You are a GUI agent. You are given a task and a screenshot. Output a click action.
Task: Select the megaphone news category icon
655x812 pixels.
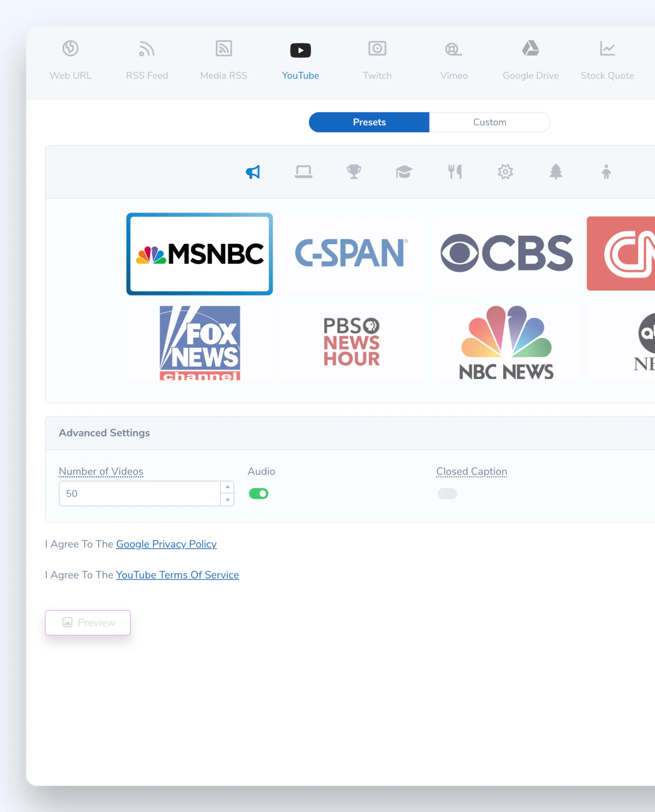click(x=253, y=172)
